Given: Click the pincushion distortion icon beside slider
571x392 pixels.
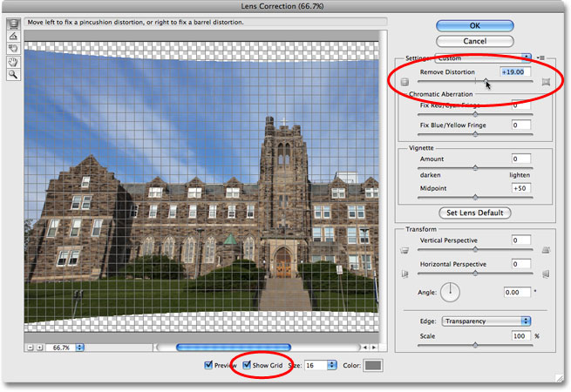Looking at the screenshot, I should click(546, 82).
